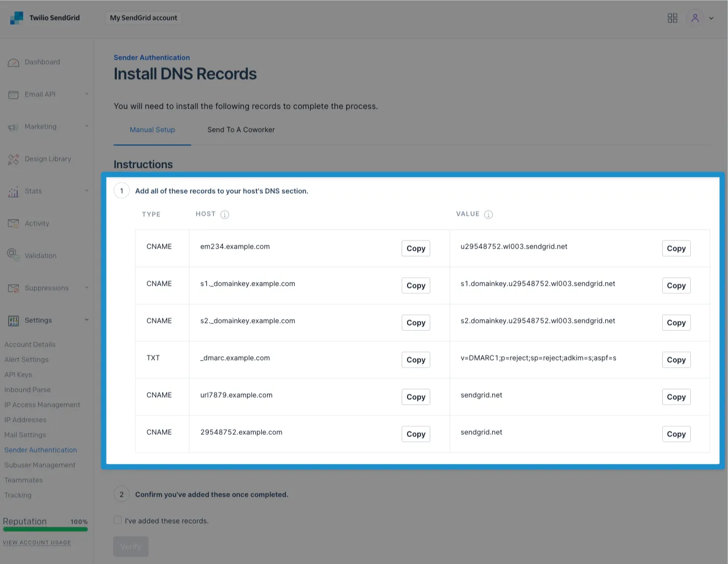Image resolution: width=728 pixels, height=564 pixels.
Task: Copy host s1._domainkey.example.com
Action: coord(416,285)
